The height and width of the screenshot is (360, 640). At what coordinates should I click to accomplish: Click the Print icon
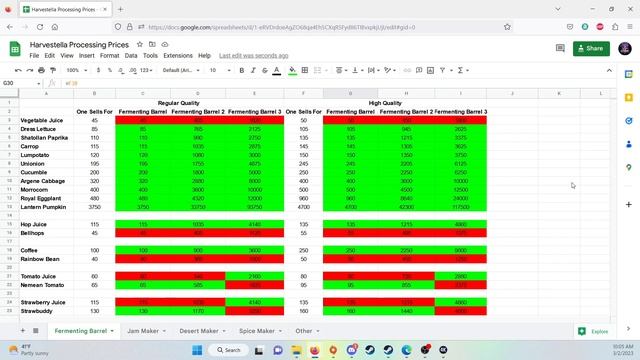point(41,71)
